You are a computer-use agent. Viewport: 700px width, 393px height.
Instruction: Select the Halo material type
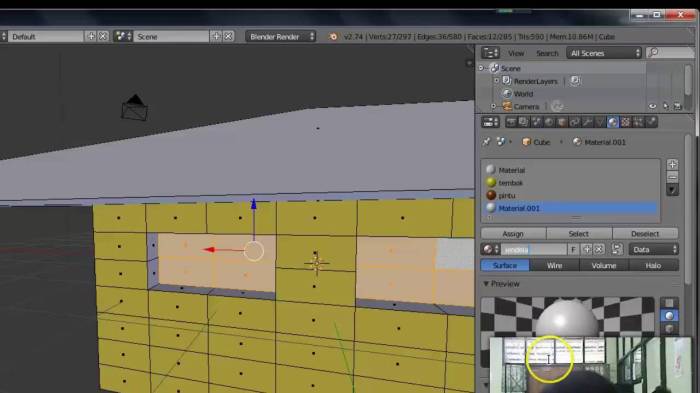(653, 265)
